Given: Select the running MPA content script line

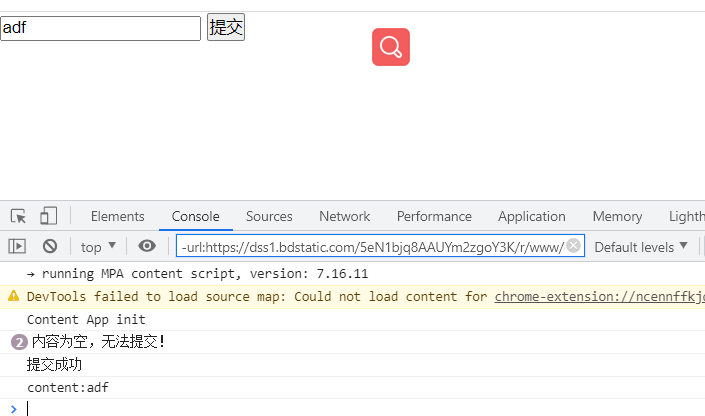Looking at the screenshot, I should tap(352, 273).
